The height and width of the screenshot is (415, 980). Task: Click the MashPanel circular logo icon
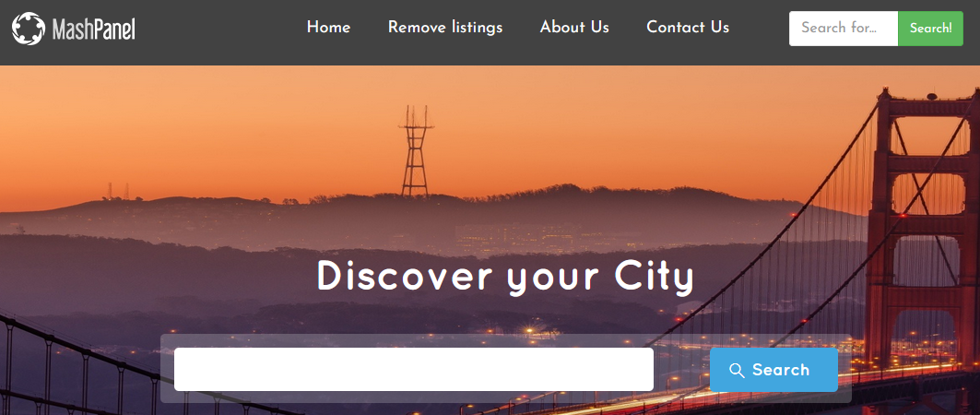pyautogui.click(x=29, y=29)
